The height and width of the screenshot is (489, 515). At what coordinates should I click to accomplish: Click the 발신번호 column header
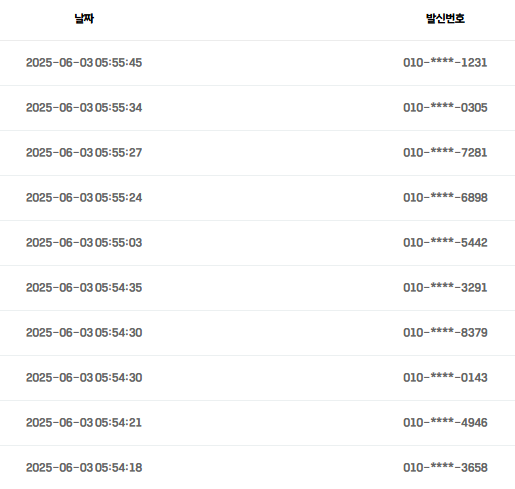[445, 18]
